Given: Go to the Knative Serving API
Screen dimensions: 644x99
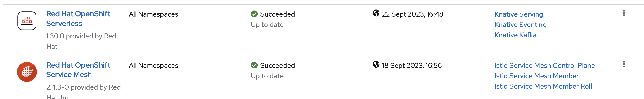Looking at the screenshot, I should [x=518, y=14].
